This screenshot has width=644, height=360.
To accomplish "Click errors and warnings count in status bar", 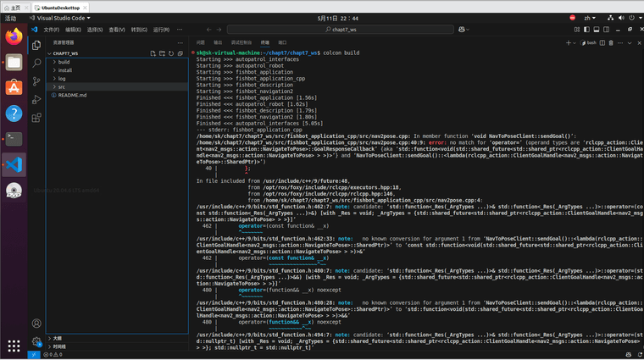I will (x=53, y=355).
